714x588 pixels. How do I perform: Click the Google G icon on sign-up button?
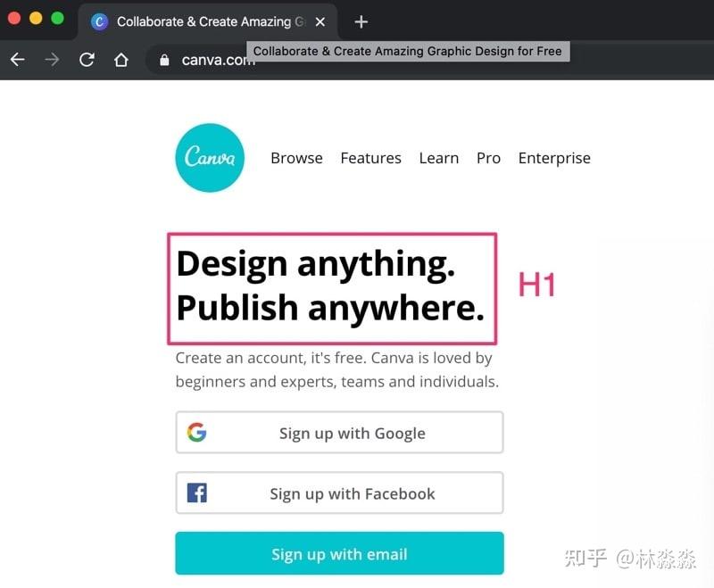click(x=198, y=432)
